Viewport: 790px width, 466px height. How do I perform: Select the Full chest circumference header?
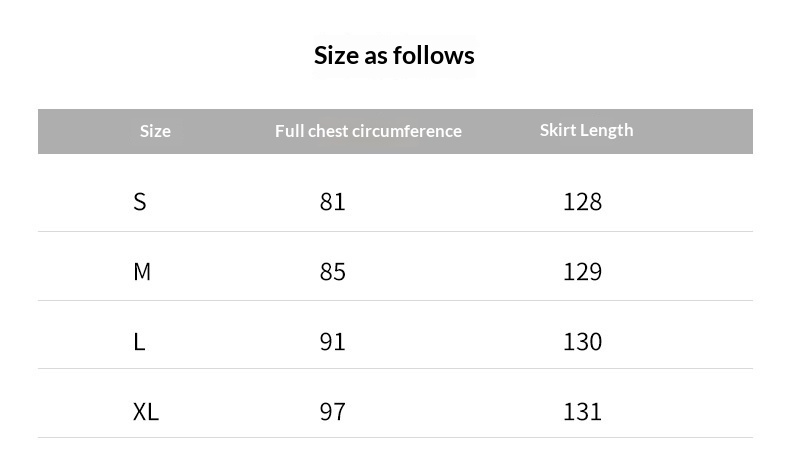click(368, 131)
